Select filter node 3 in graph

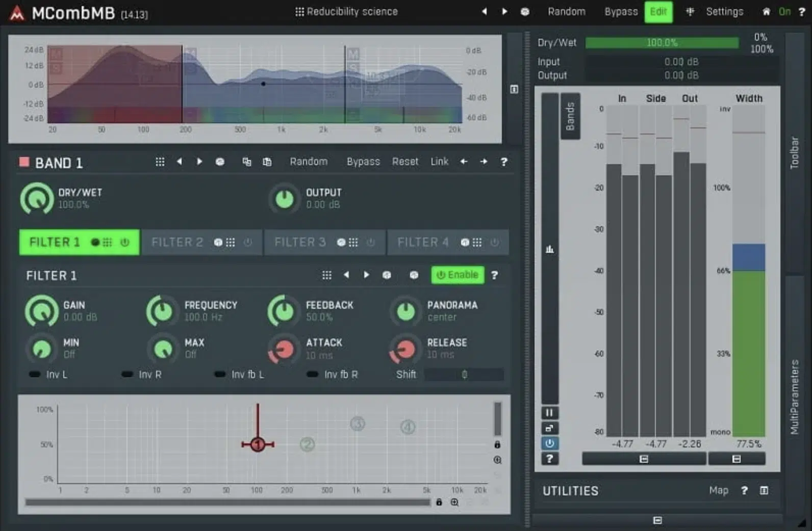pos(358,423)
